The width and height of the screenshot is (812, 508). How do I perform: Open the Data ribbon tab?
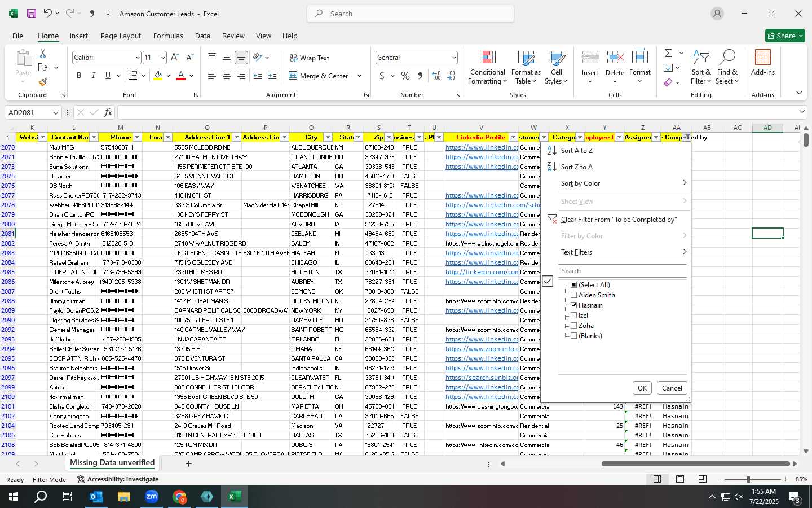point(202,36)
